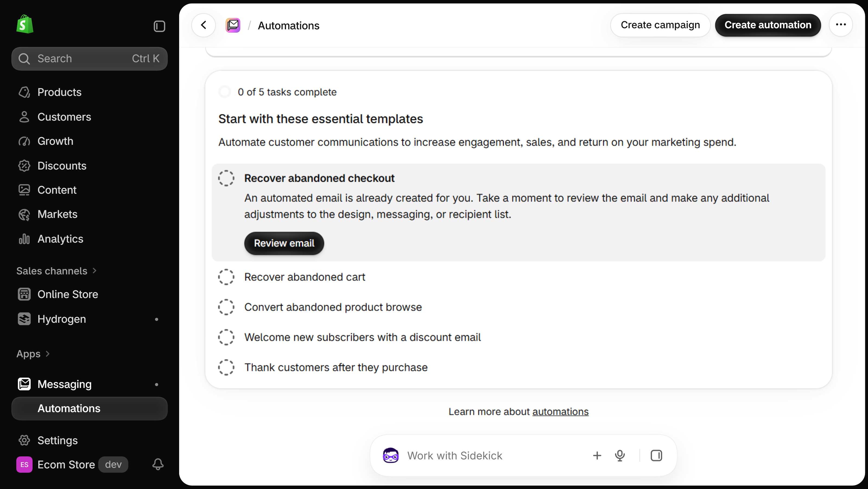
Task: Open the automations learn more link
Action: pos(560,412)
